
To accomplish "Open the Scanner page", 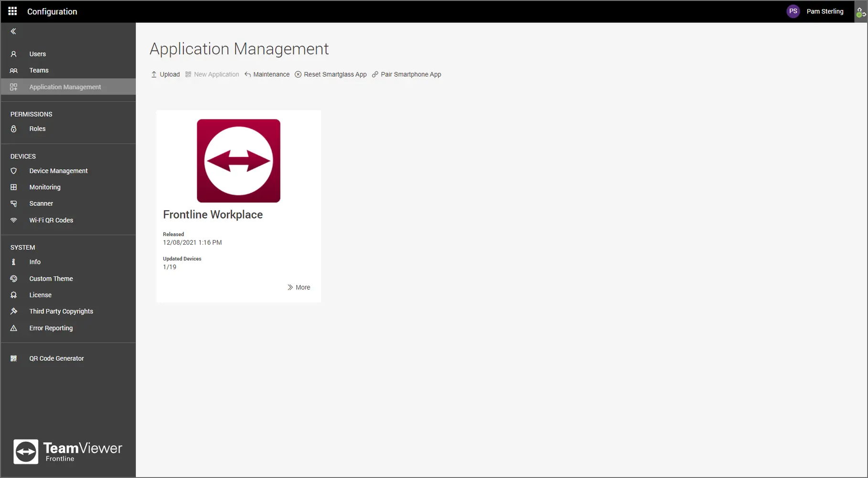I will [68, 204].
